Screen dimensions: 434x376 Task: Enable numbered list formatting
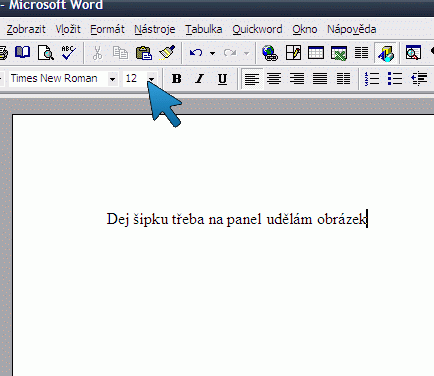coord(372,79)
